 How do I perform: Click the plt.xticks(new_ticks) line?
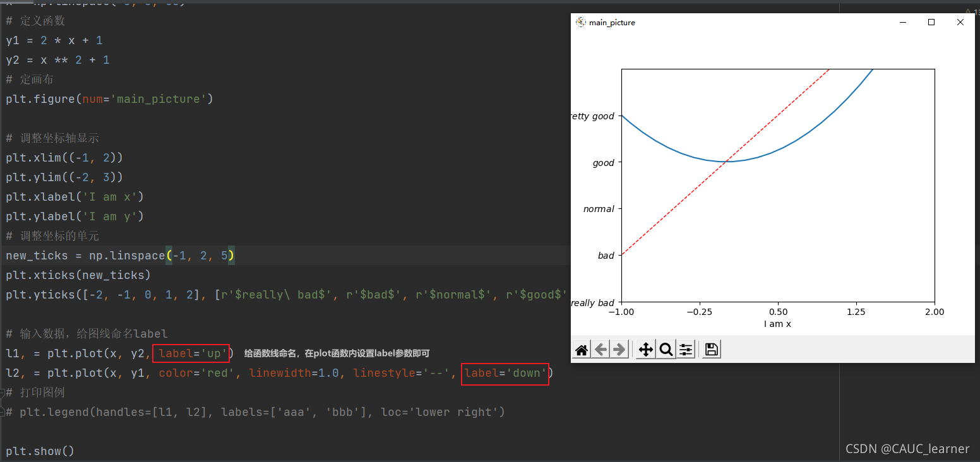point(78,275)
